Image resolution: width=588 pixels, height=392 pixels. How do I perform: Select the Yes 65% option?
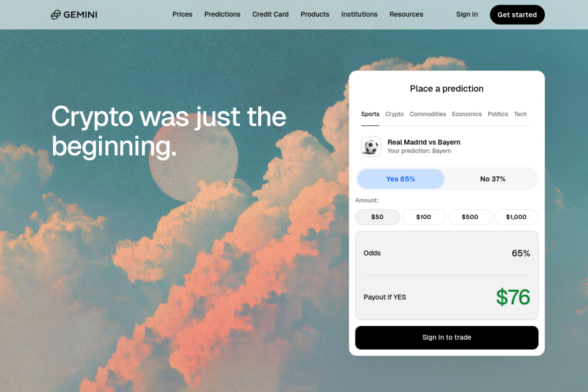pyautogui.click(x=401, y=179)
